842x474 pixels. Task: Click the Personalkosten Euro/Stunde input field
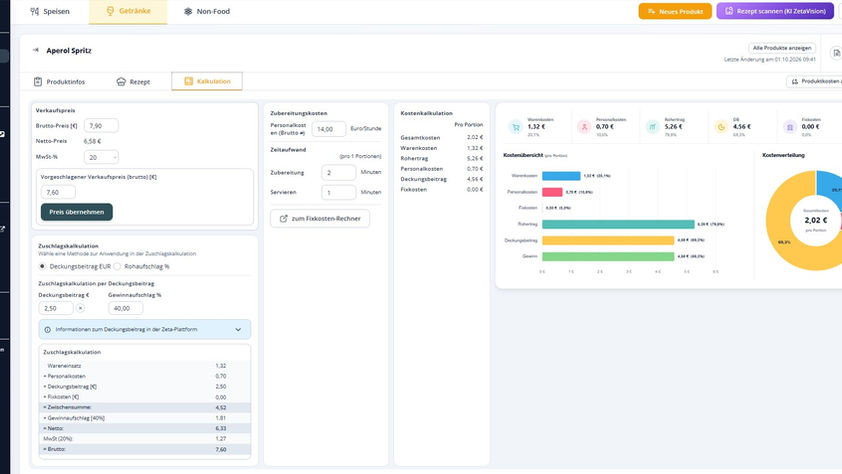tap(329, 129)
